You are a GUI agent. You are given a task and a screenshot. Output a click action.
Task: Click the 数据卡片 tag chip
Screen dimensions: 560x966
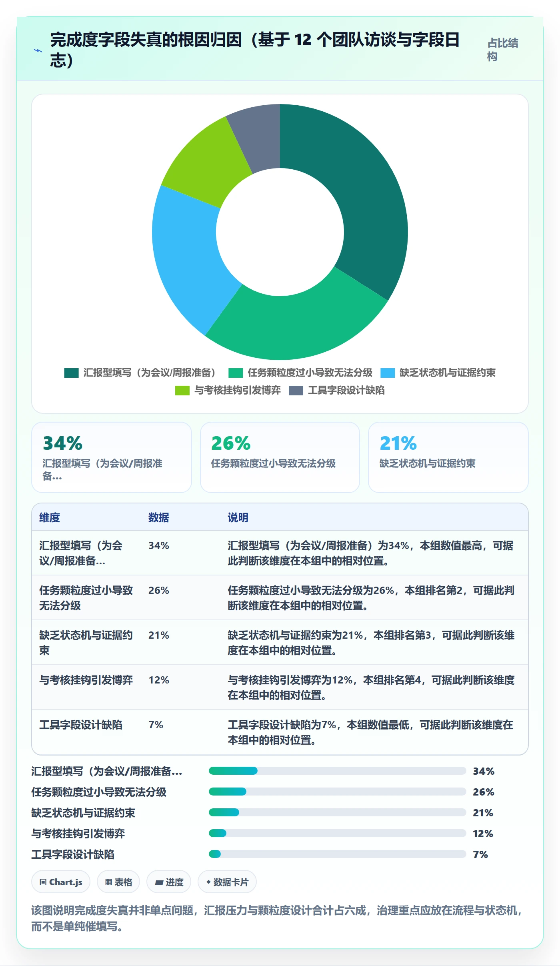(227, 882)
